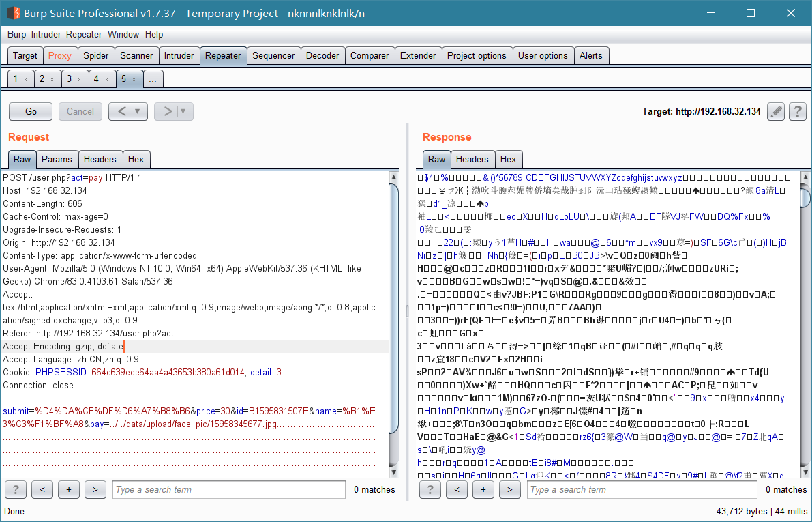Select the request Hex tab
The width and height of the screenshot is (812, 522).
click(x=136, y=159)
